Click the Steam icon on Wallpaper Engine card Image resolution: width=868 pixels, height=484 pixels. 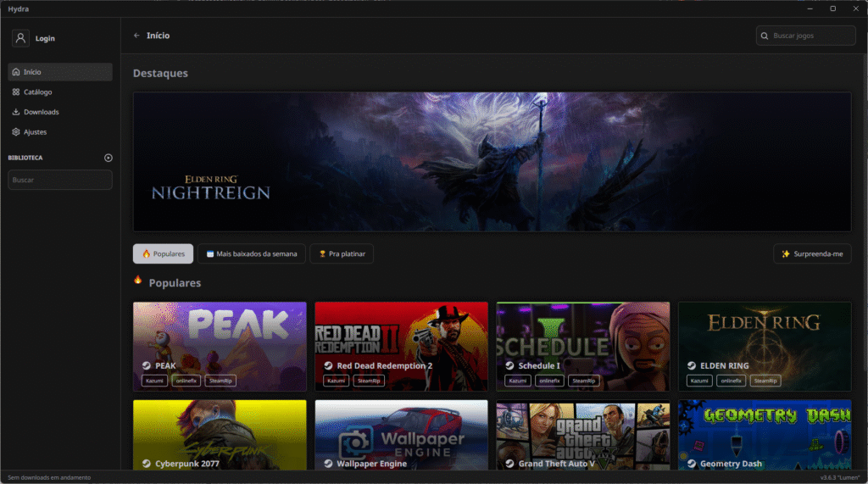[328, 464]
